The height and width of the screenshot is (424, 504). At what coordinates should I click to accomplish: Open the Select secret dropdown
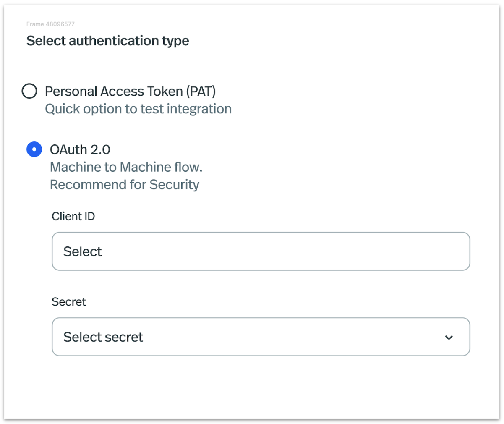pyautogui.click(x=260, y=337)
